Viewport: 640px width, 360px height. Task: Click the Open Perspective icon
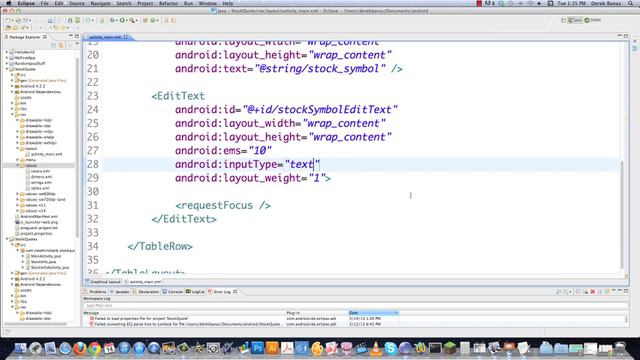coord(563,20)
